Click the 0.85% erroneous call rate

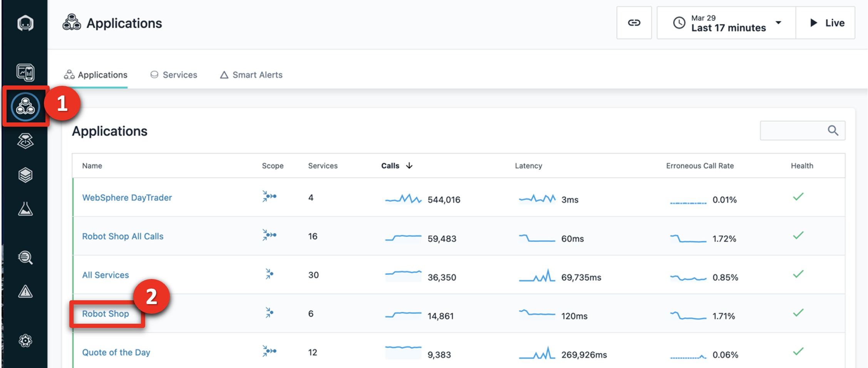point(725,277)
